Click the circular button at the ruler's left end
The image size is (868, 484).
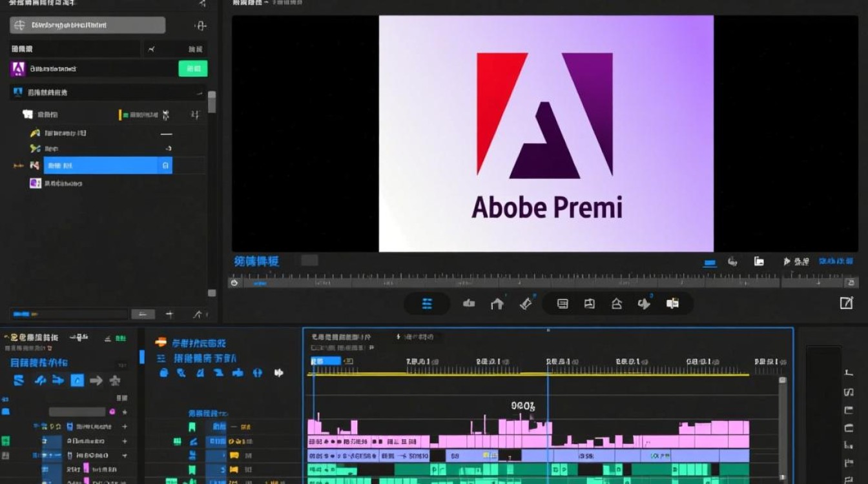234,282
